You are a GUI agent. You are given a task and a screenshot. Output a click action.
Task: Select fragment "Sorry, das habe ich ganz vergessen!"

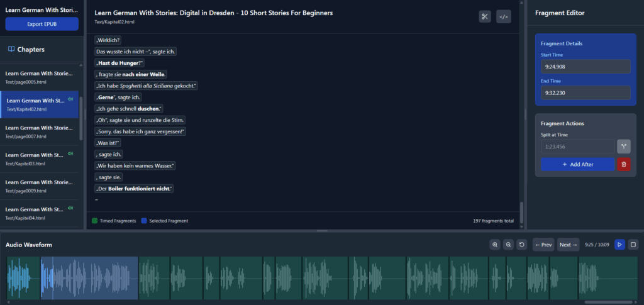[140, 132]
